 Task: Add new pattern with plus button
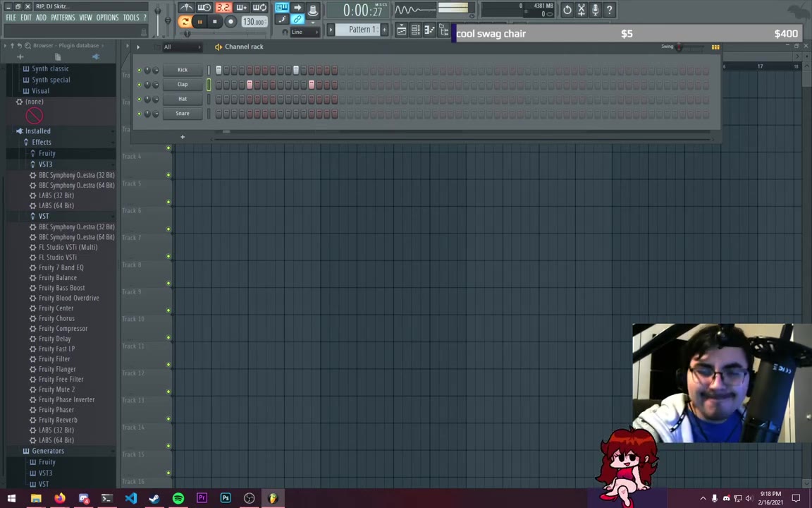pos(384,30)
